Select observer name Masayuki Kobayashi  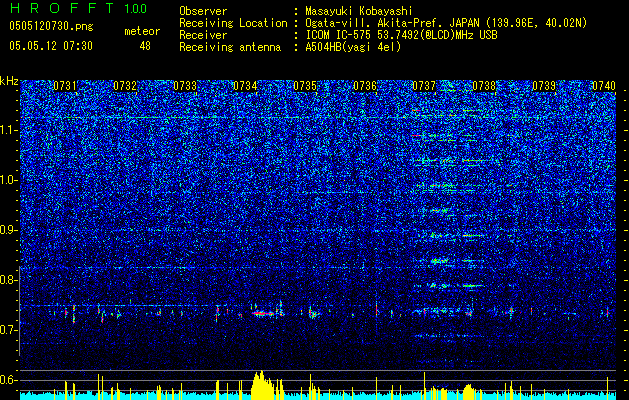[x=359, y=11]
